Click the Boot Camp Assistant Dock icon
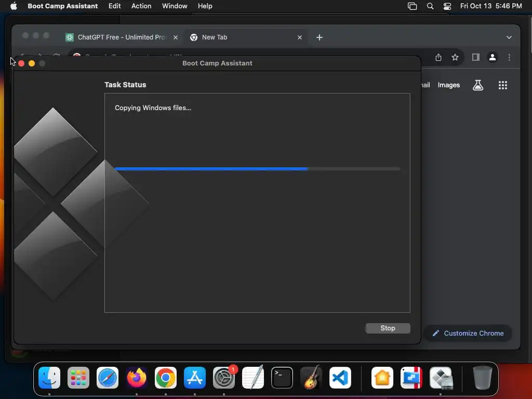The height and width of the screenshot is (399, 532). coord(441,378)
